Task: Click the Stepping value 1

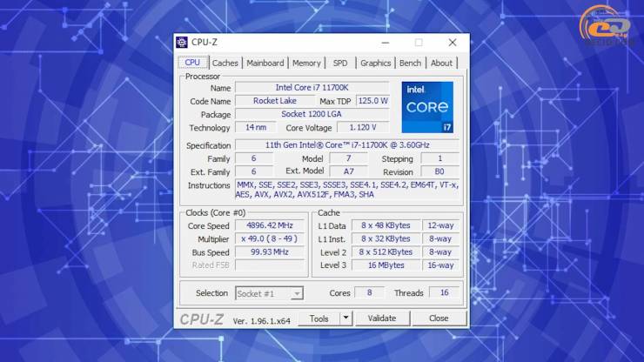Action: [439, 158]
